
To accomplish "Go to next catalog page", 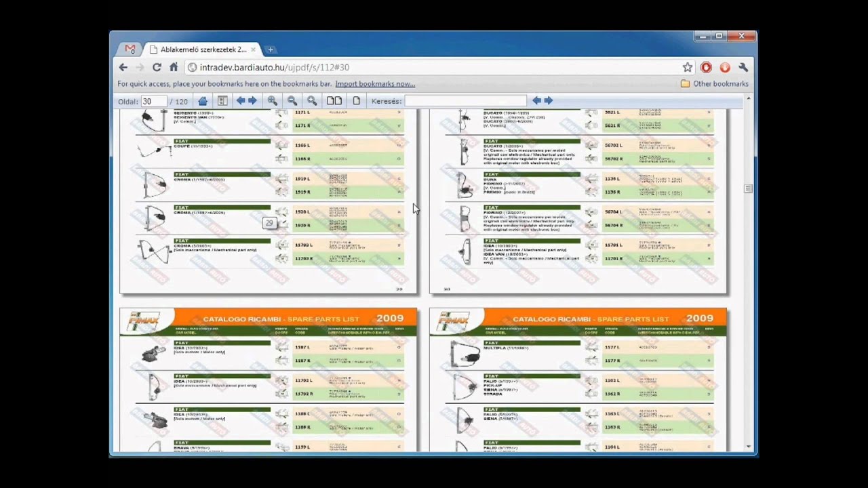I will tap(252, 101).
